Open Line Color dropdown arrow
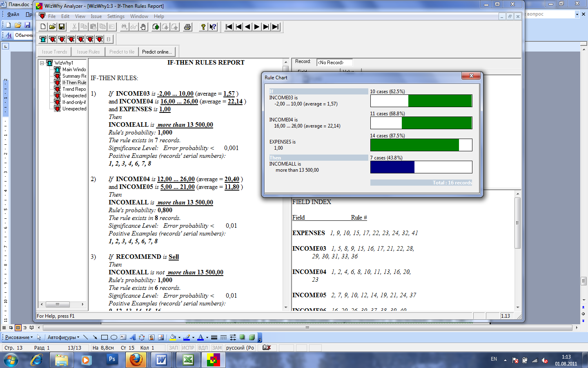The width and height of the screenshot is (588, 368). [193, 337]
